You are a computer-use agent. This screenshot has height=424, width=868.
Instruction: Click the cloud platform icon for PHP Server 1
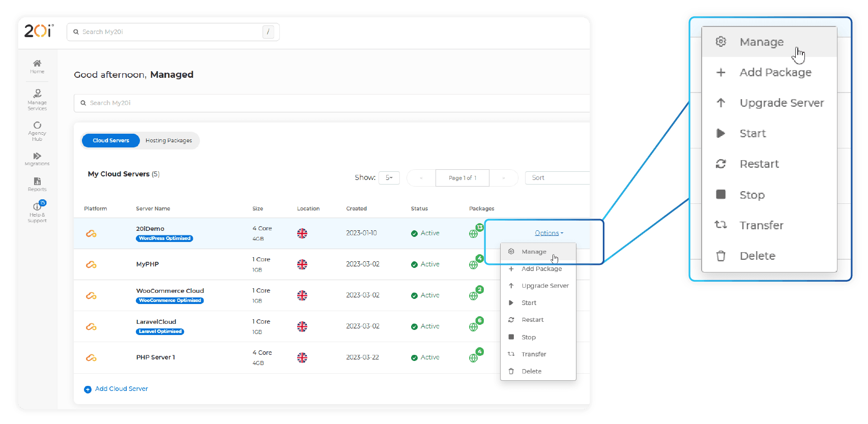click(91, 357)
